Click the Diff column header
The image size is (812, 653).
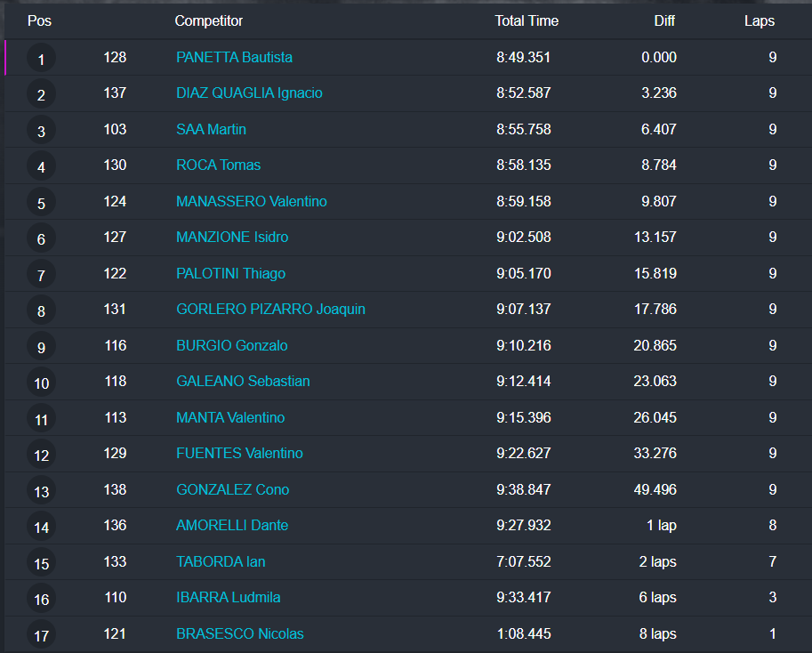[x=664, y=21]
